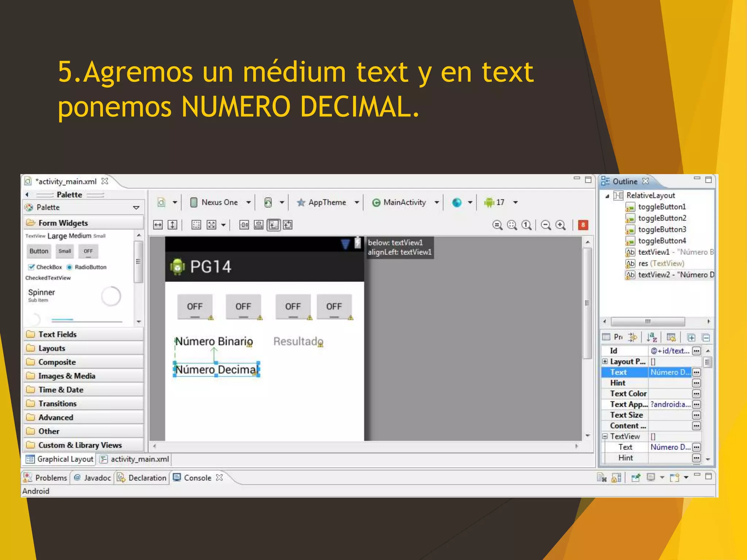Switch to the Graphical Layout tab

coord(60,459)
